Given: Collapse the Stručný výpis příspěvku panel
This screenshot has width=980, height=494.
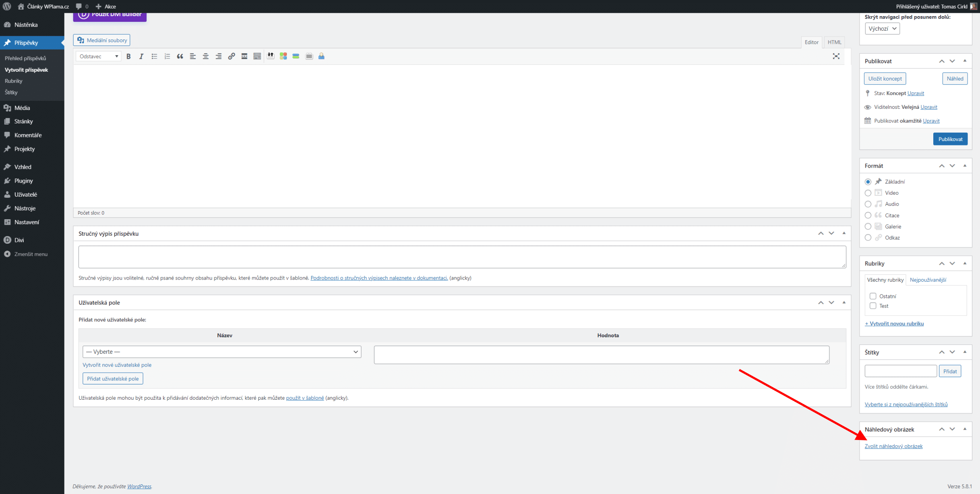Looking at the screenshot, I should pyautogui.click(x=844, y=233).
